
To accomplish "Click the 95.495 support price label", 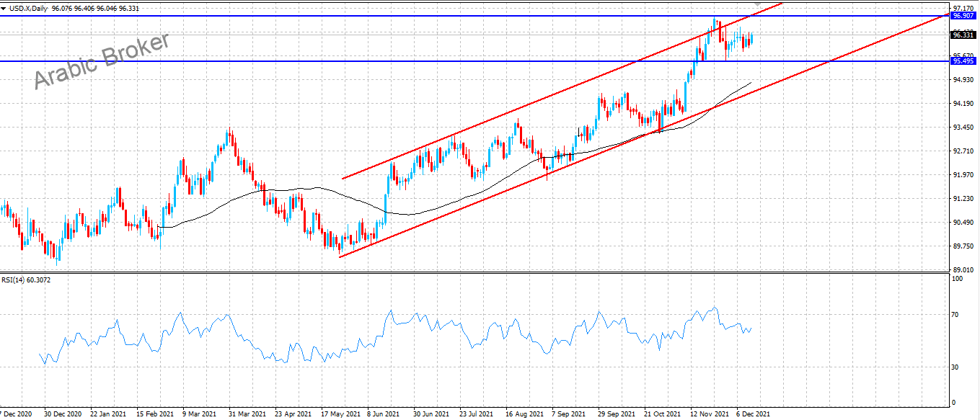I will pos(963,61).
